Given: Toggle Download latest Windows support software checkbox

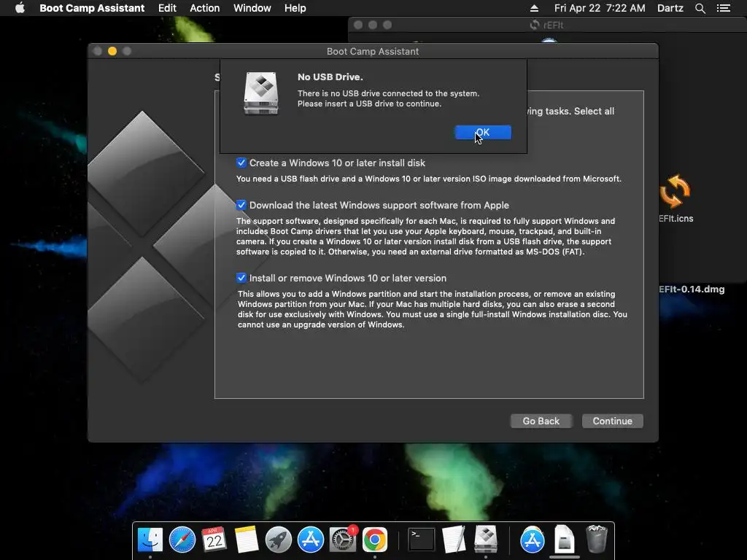Looking at the screenshot, I should coord(241,205).
